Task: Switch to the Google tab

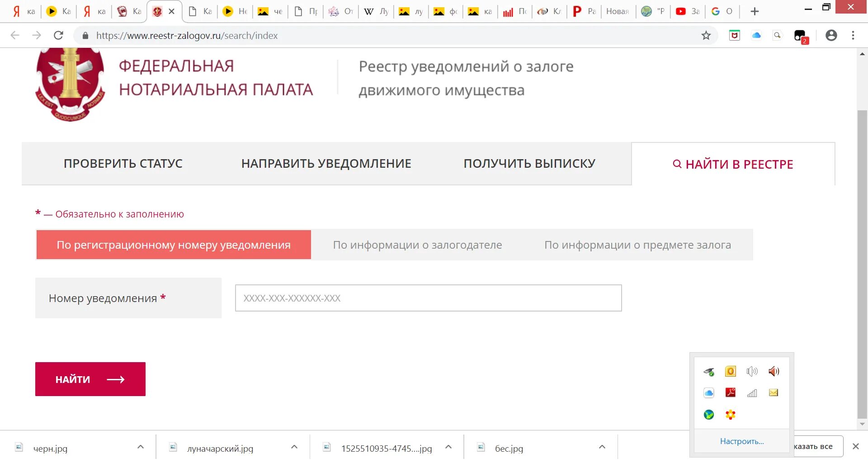Action: point(722,11)
